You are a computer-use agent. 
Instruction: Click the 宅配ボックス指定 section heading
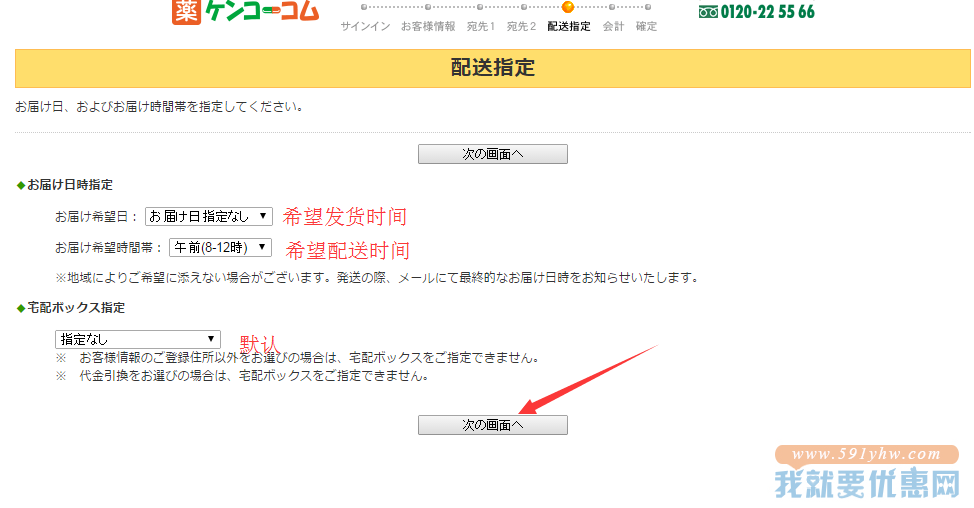tap(76, 307)
